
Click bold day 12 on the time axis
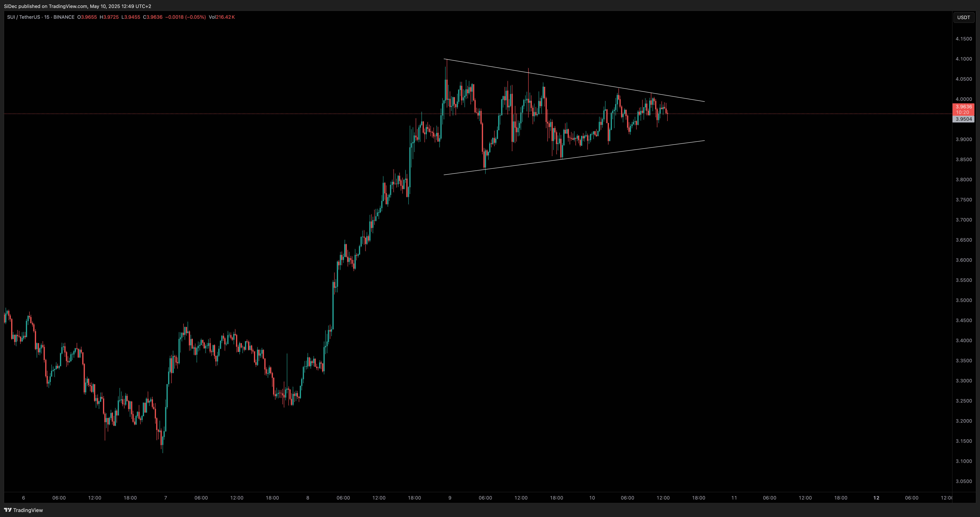[876, 498]
